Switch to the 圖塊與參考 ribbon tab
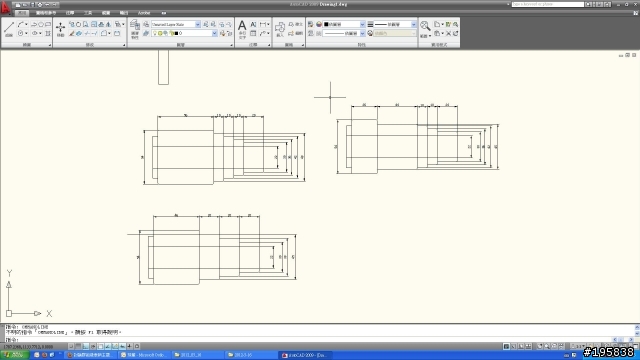Viewport: 640px width, 360px height. click(46, 13)
